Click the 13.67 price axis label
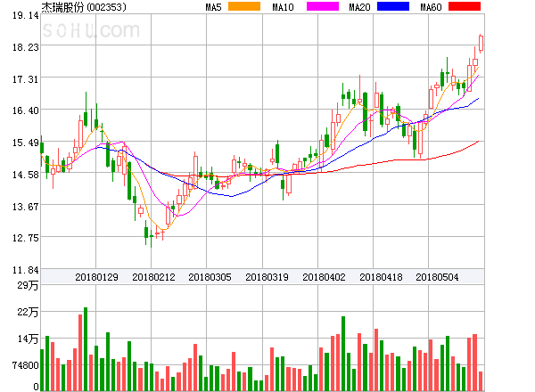 point(26,207)
